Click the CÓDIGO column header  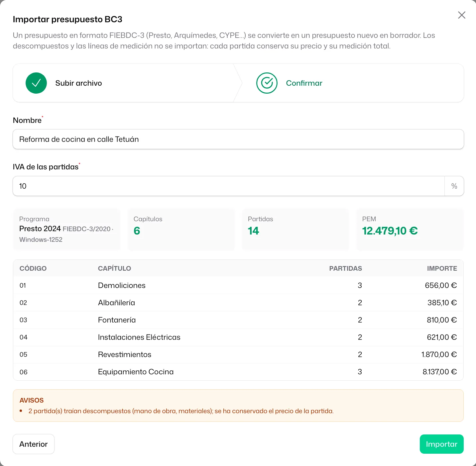point(33,268)
